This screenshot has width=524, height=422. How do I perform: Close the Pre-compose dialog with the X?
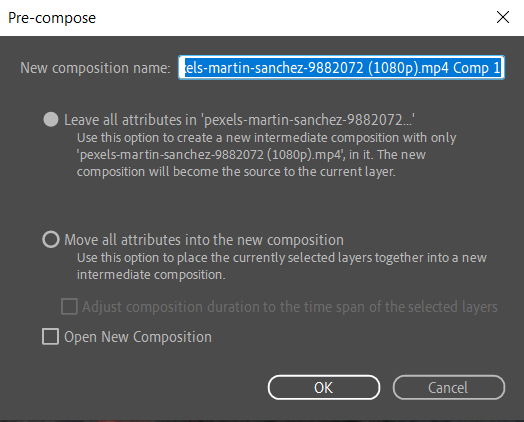click(503, 17)
